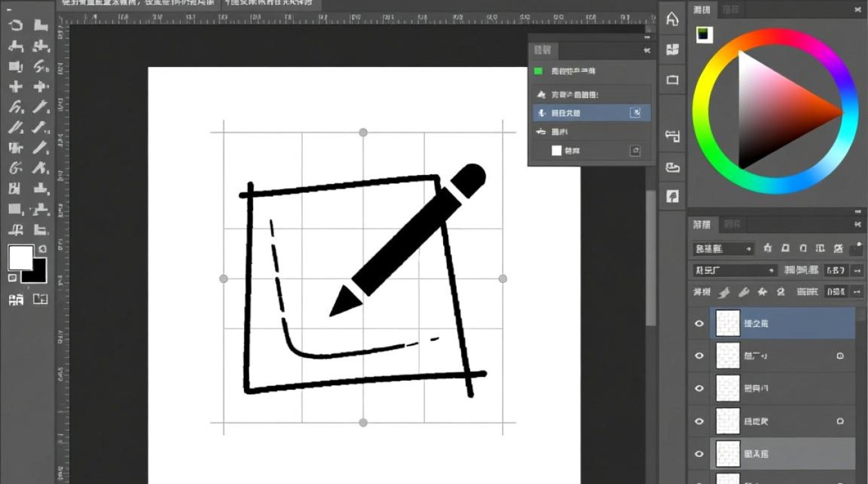This screenshot has height=484, width=868.
Task: Click the swap foreground/background colors icon
Action: pyautogui.click(x=43, y=249)
